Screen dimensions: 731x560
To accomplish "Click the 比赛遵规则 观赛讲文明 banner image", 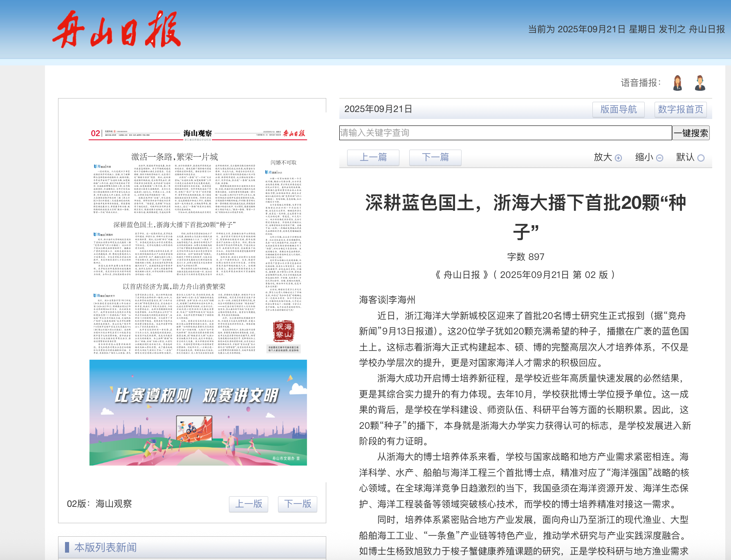I will [x=198, y=412].
